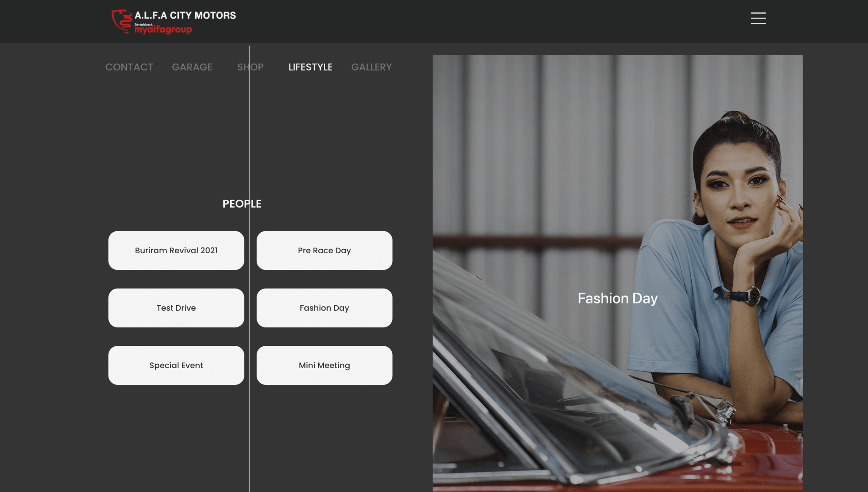Image resolution: width=868 pixels, height=492 pixels.
Task: Open Buriram Revival 2021 event
Action: pos(176,251)
